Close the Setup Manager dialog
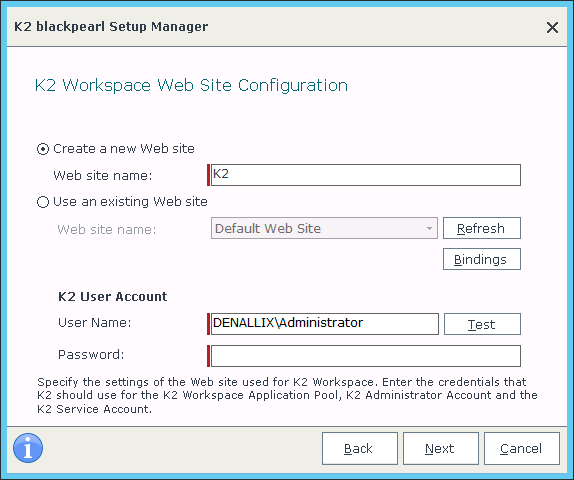This screenshot has height=480, width=574. (552, 27)
